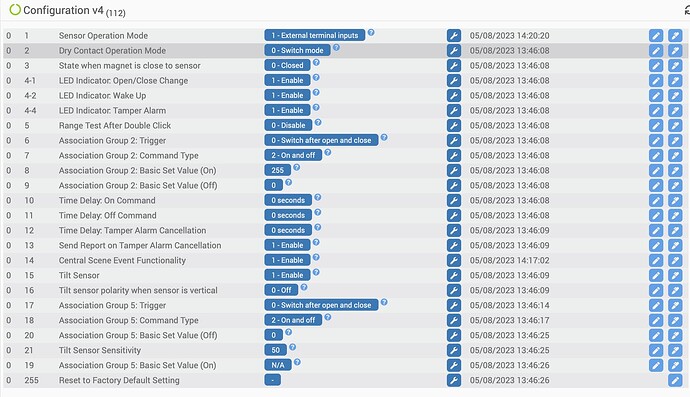The image size is (690, 397).
Task: Select timestamp '05/08/2023 14:17:02'
Action: (510, 260)
